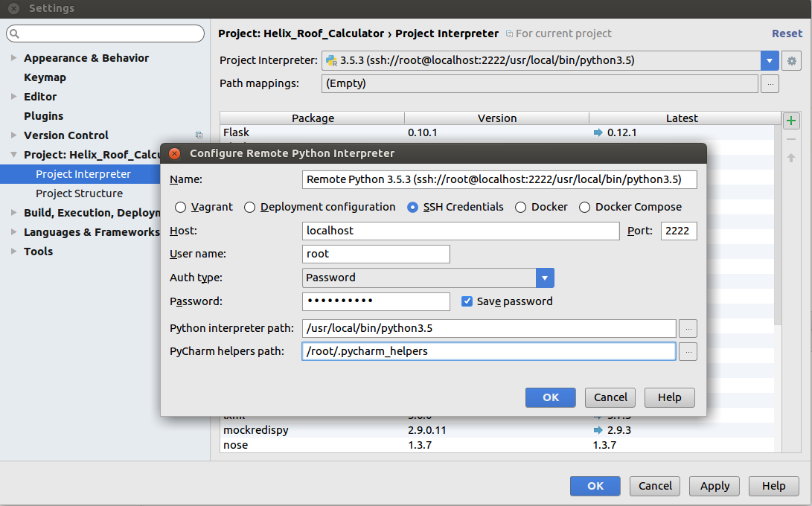Click the Python interpreter path field
This screenshot has width=812, height=506.
click(x=489, y=328)
